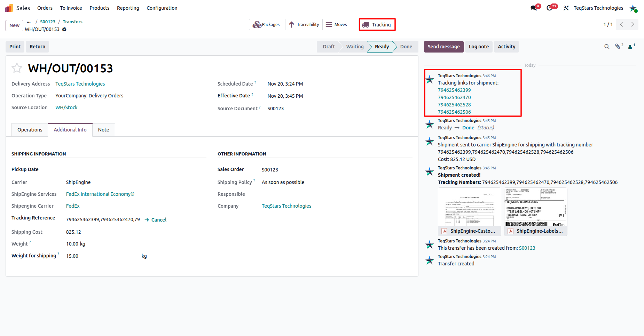Mark transfer as favorite with the star
Screen dimensions: 644x336
point(17,68)
